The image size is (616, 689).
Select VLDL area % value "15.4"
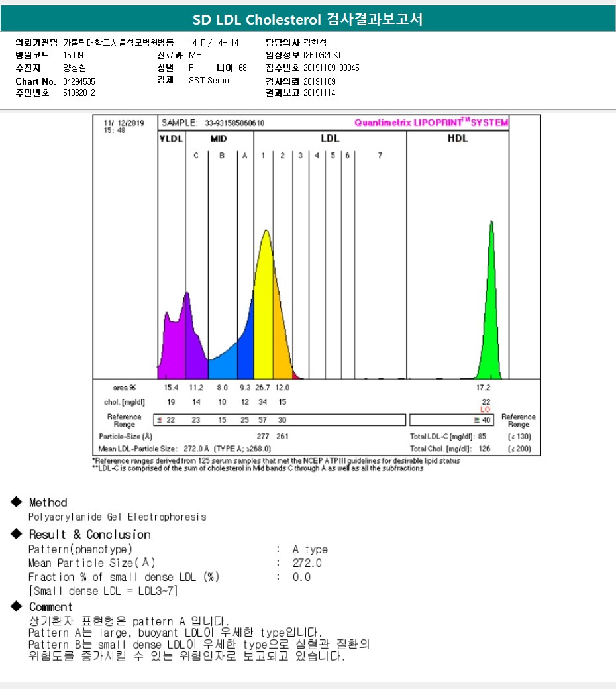[171, 388]
